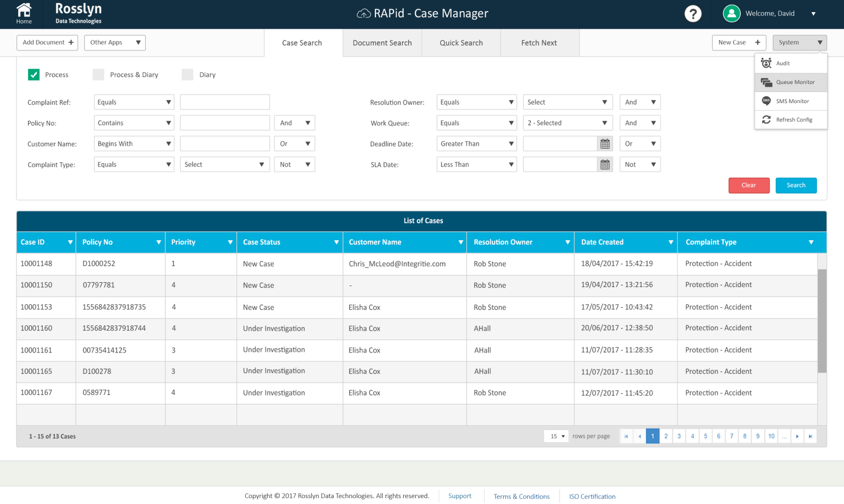This screenshot has height=504, width=844.
Task: Open Terms & Conditions link
Action: [522, 497]
